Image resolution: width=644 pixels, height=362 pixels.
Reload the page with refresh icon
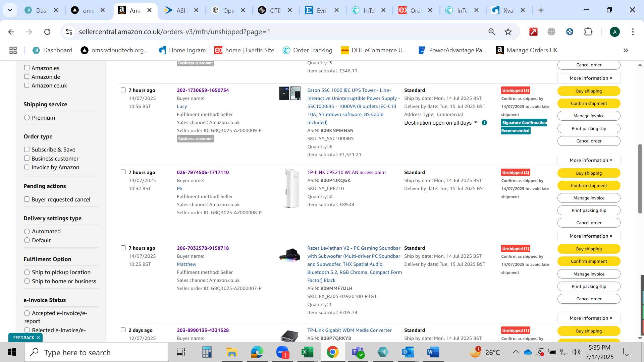tap(47, 32)
